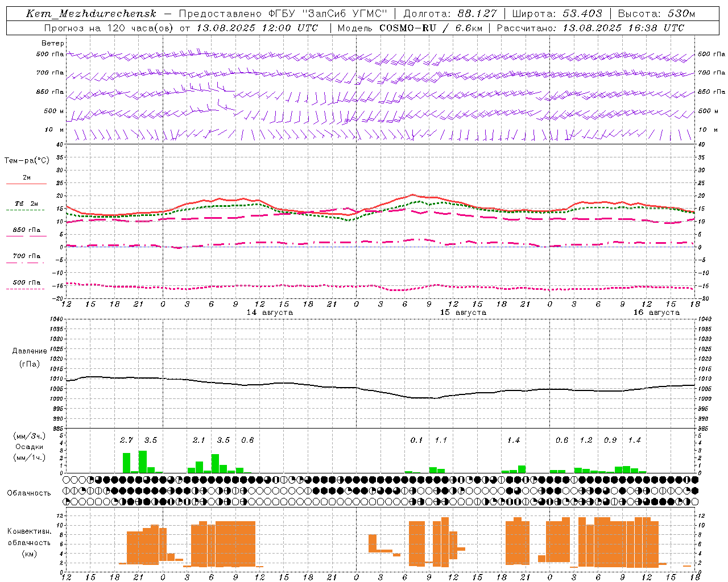Viewport: 728px width, 582px height.
Task: Select the Облачность cloud cover label
Action: (x=29, y=493)
